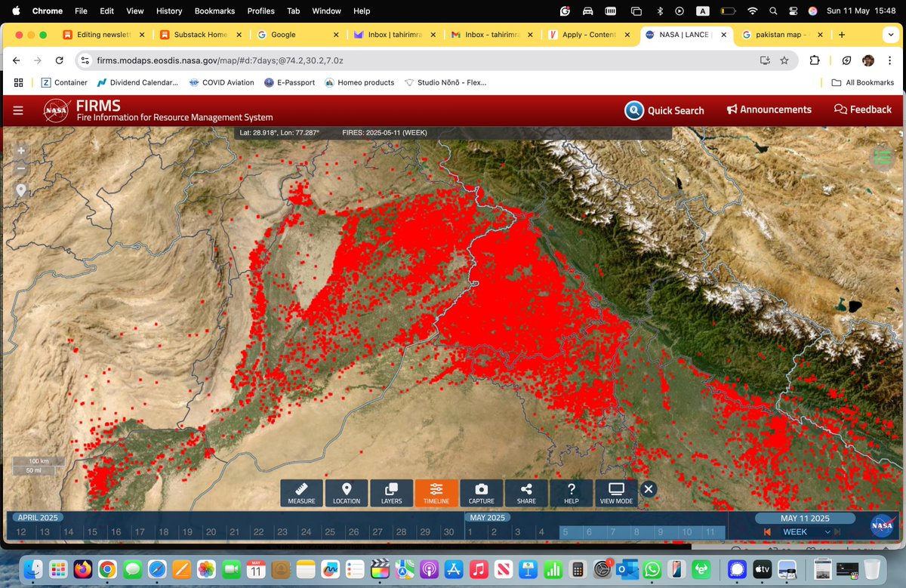Open a new Chrome tab

click(x=841, y=35)
